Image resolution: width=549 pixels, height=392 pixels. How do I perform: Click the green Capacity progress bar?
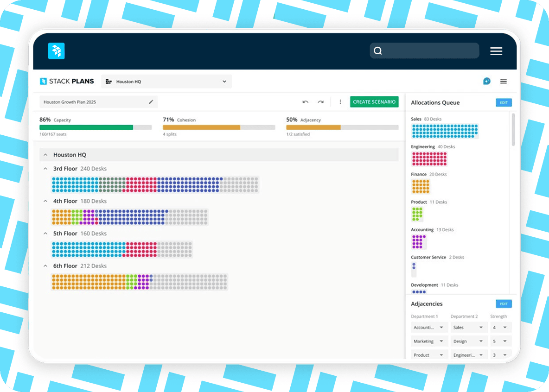point(86,127)
